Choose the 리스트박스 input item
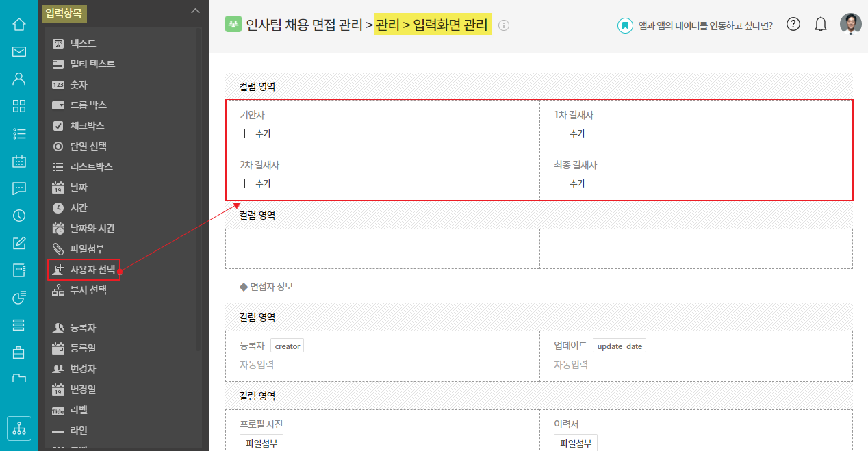 pos(91,167)
